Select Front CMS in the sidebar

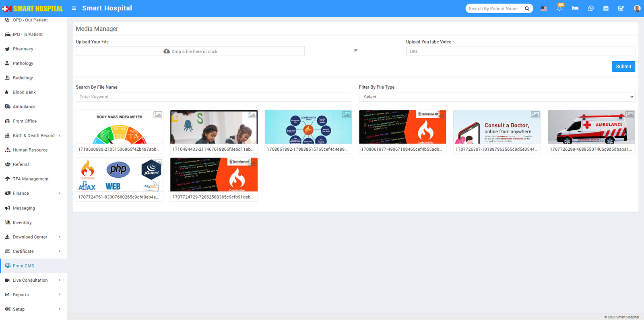coord(23,266)
